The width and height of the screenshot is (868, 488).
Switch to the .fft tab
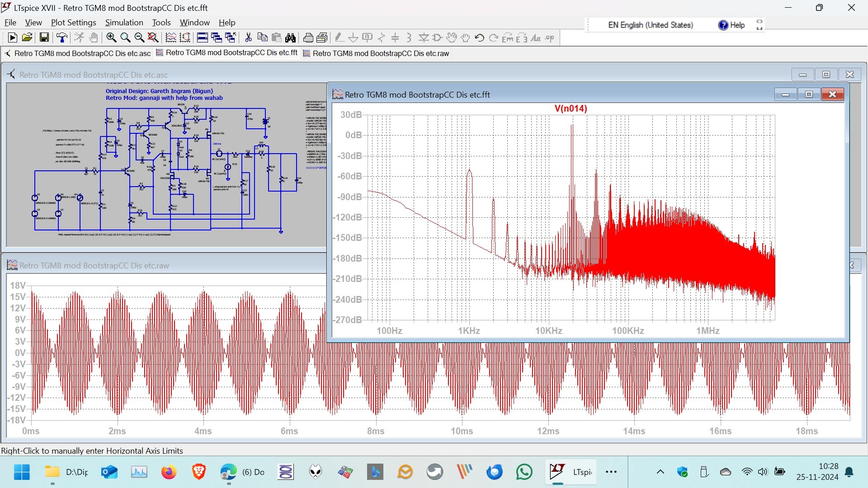(x=227, y=53)
